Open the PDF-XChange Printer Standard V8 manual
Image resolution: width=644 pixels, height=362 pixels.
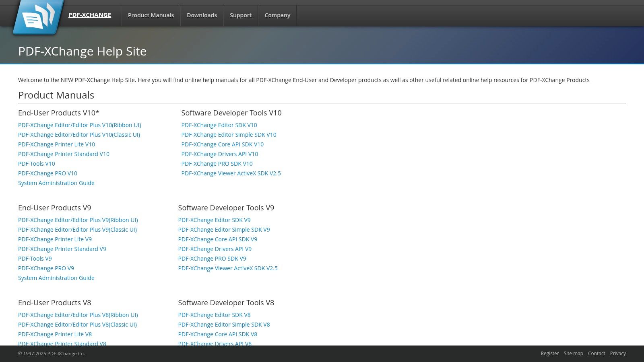pyautogui.click(x=62, y=344)
